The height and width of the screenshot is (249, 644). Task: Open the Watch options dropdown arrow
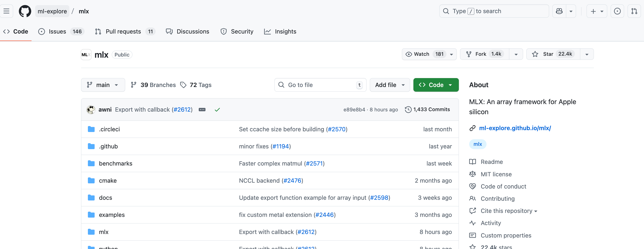(452, 54)
